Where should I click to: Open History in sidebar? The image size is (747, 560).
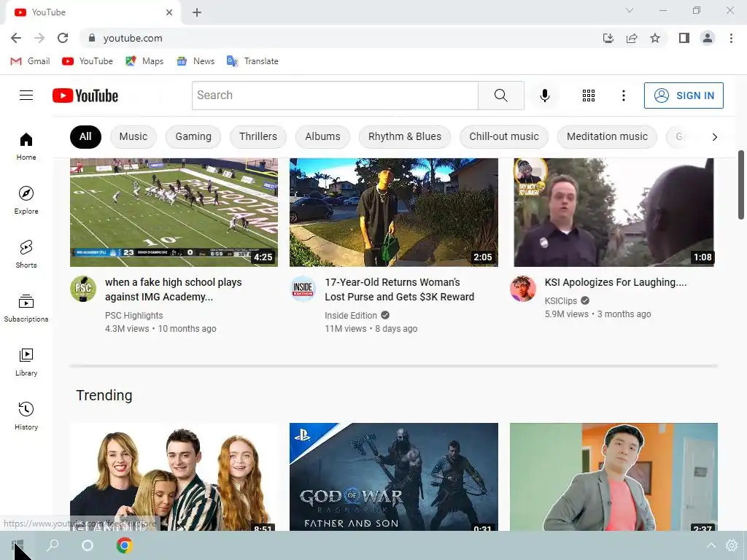pos(26,416)
